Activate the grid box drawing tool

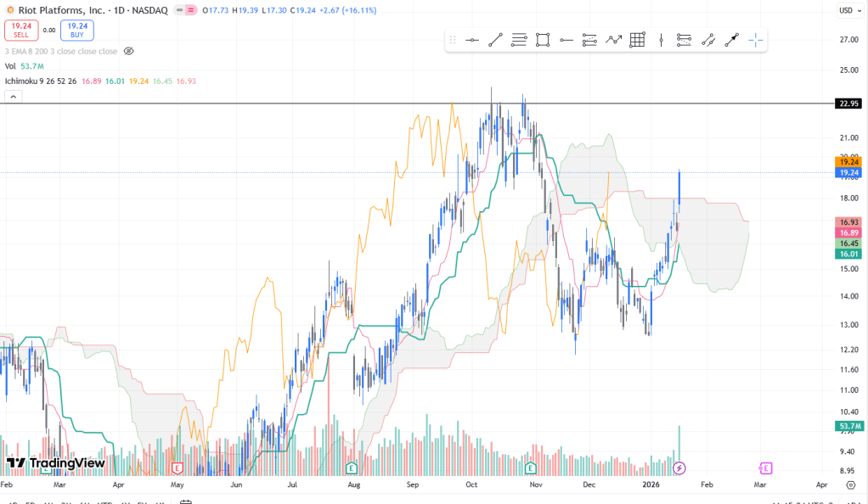coord(637,40)
